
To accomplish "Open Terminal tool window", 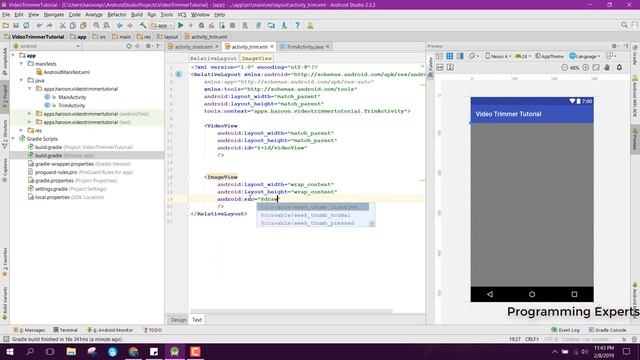I will (65, 330).
